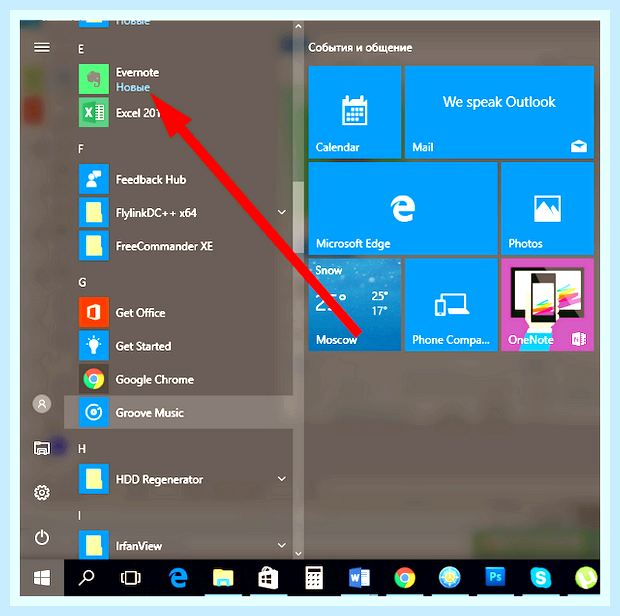Open the Mail tile
Screen dimensions: 620x616
tap(499, 112)
